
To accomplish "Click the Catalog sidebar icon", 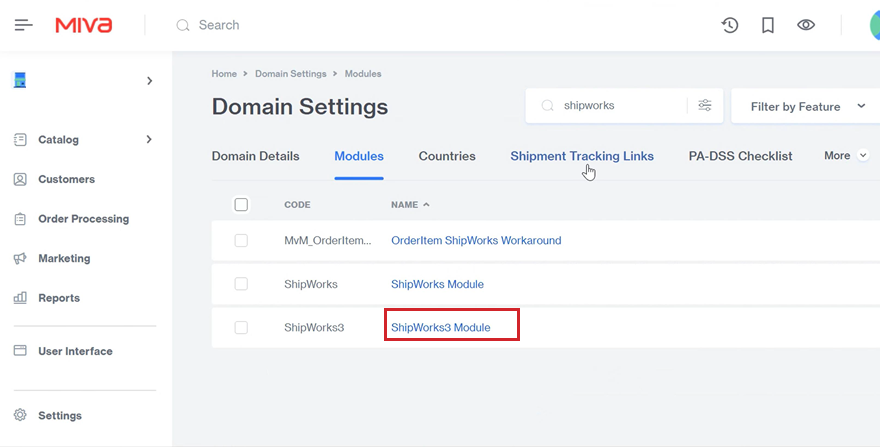I will point(20,139).
